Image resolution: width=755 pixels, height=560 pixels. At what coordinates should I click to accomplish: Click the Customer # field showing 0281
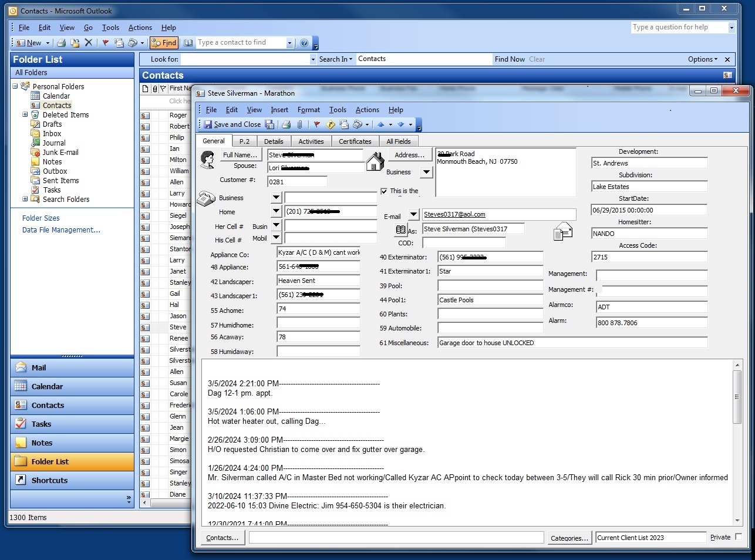point(297,181)
